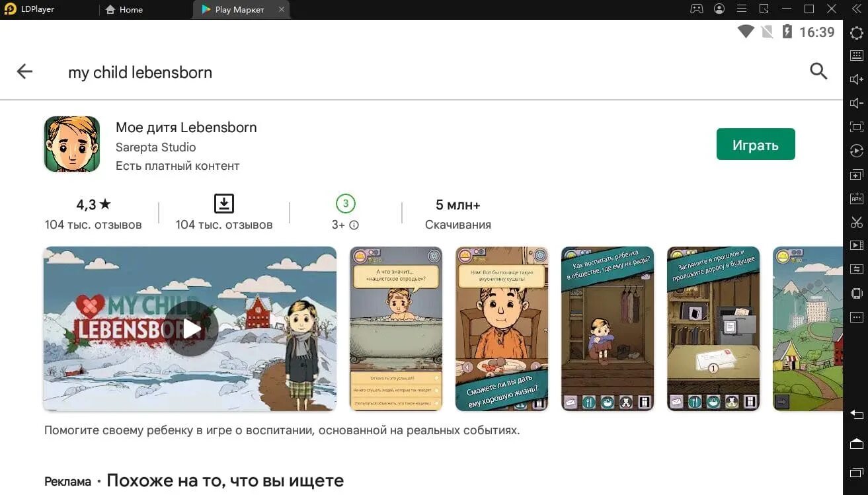Open the bathtub screenshot thumbnail
Screen dimensions: 868x495
tap(396, 328)
